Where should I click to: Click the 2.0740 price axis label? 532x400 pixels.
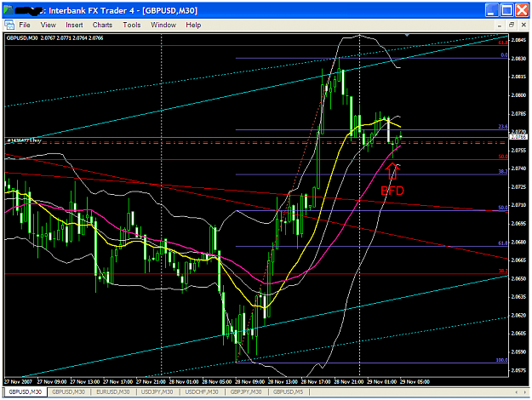tap(518, 169)
